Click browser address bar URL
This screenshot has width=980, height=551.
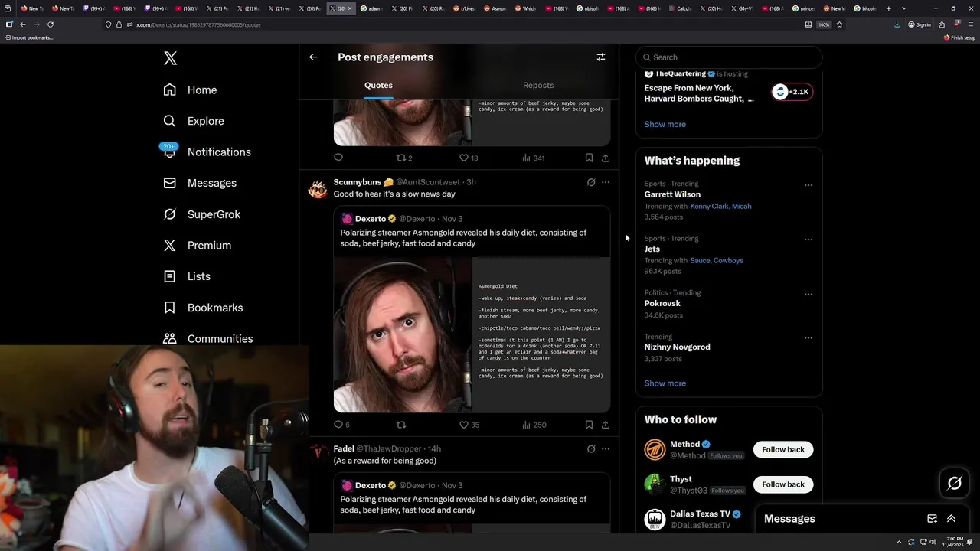(198, 24)
